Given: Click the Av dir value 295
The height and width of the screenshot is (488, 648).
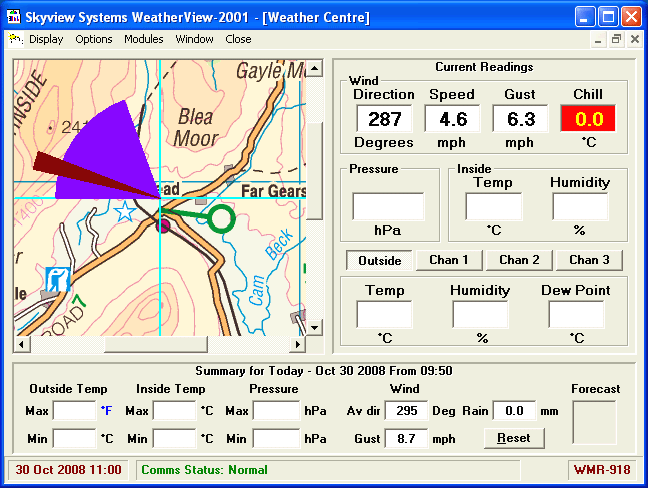Looking at the screenshot, I should (x=407, y=411).
